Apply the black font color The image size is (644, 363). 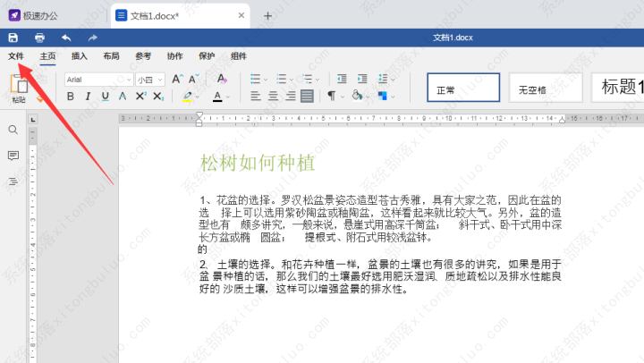(x=217, y=97)
